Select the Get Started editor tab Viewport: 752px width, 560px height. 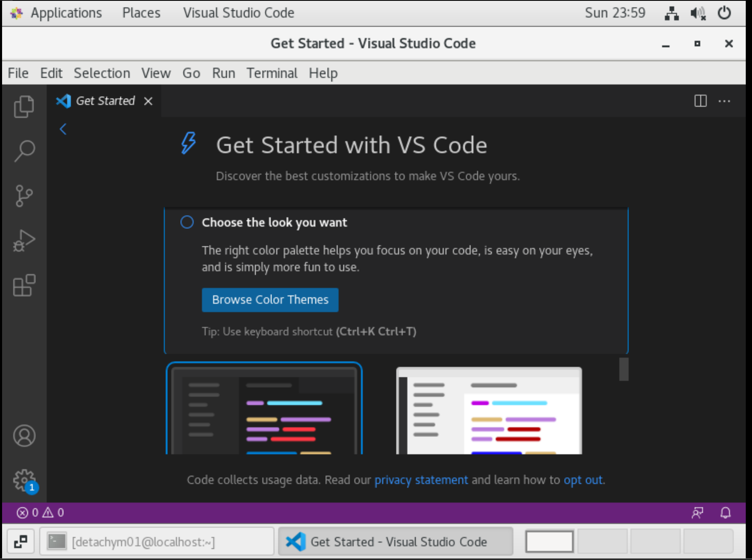105,101
